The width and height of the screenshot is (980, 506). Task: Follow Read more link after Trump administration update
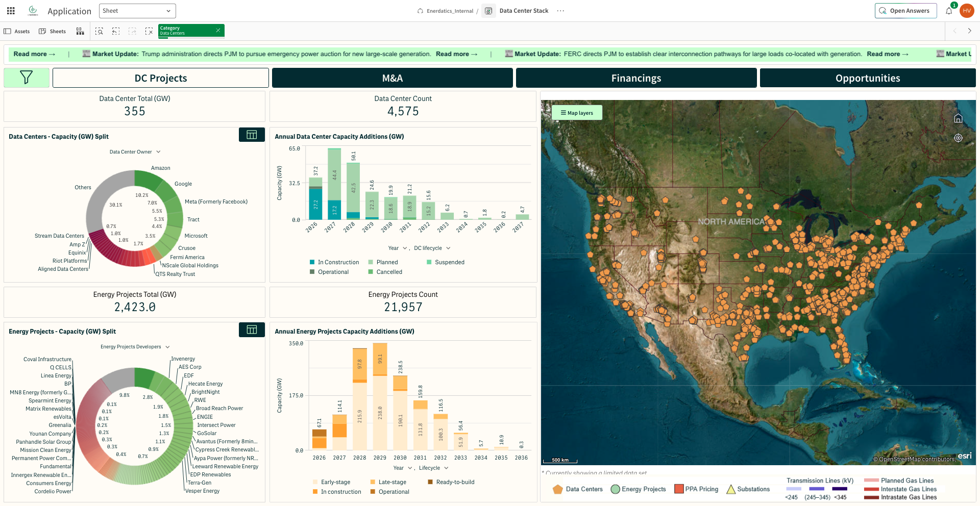coord(457,54)
